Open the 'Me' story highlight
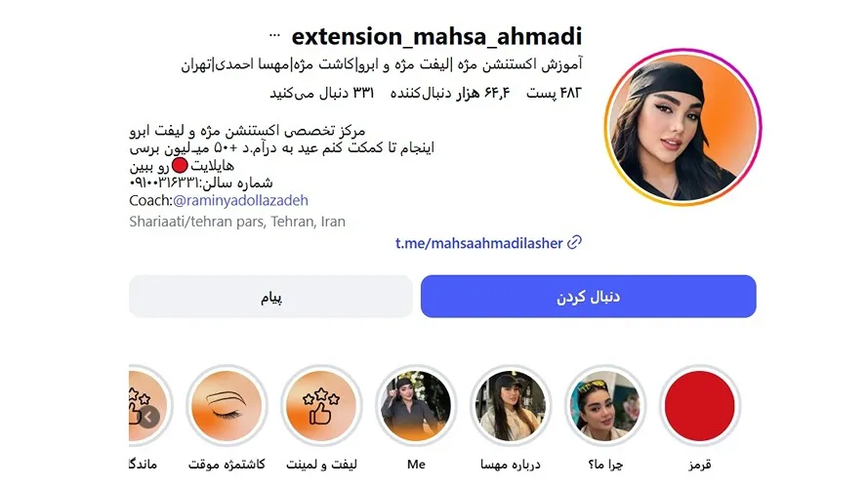The image size is (868, 488). 416,406
